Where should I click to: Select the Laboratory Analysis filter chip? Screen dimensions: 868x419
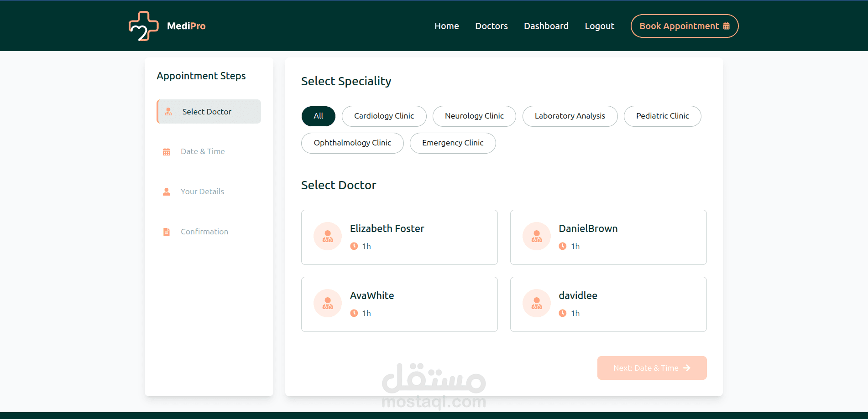tap(570, 116)
